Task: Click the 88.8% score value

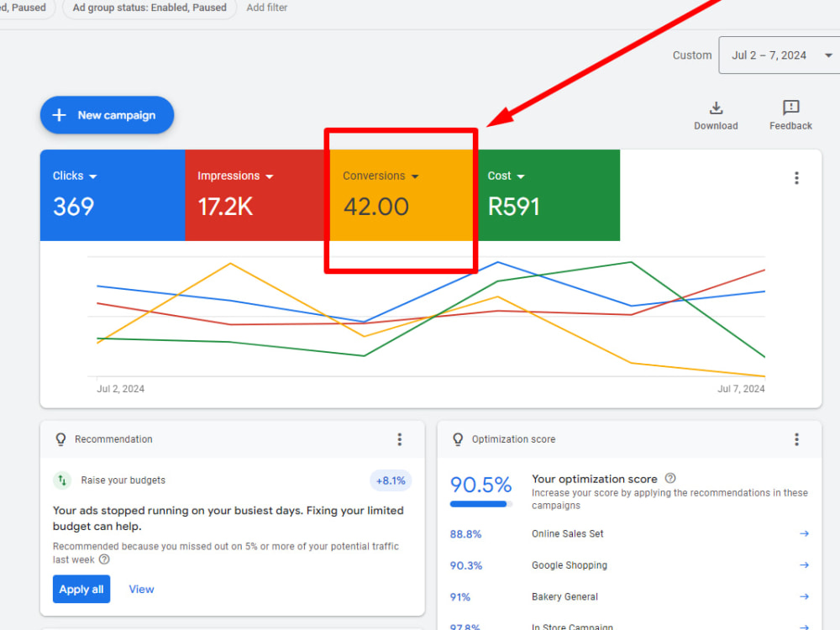Action: 465,534
